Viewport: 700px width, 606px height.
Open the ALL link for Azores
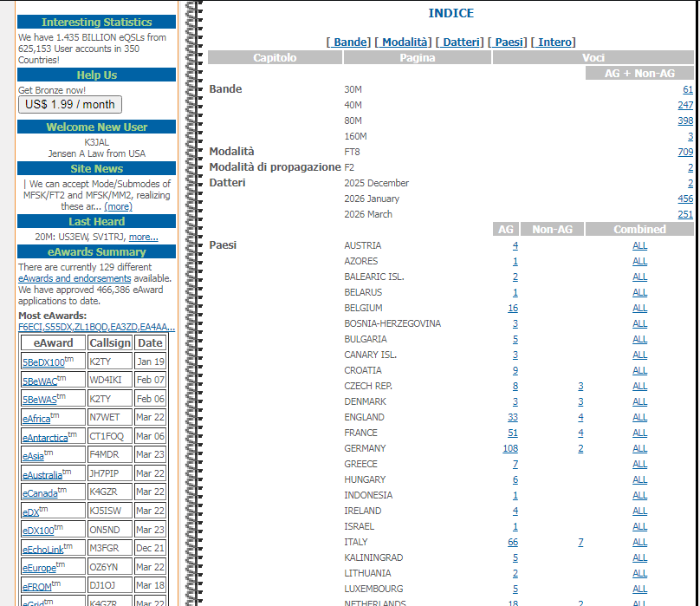(639, 261)
